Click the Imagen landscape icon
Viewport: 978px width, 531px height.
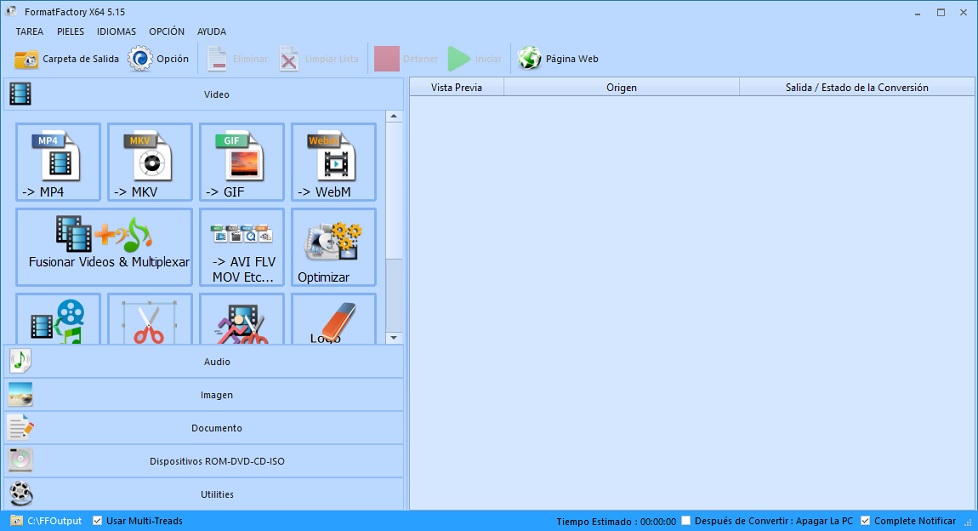pos(20,394)
